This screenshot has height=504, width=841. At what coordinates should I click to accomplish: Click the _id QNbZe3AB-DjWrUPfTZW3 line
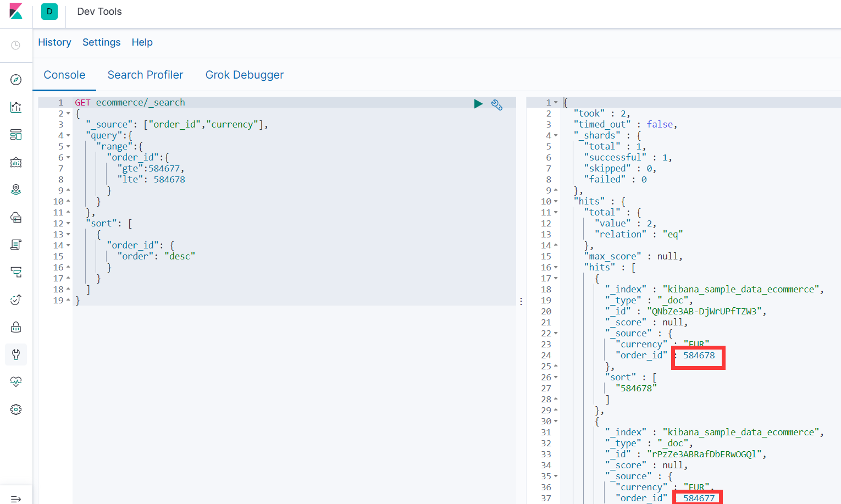click(x=686, y=311)
